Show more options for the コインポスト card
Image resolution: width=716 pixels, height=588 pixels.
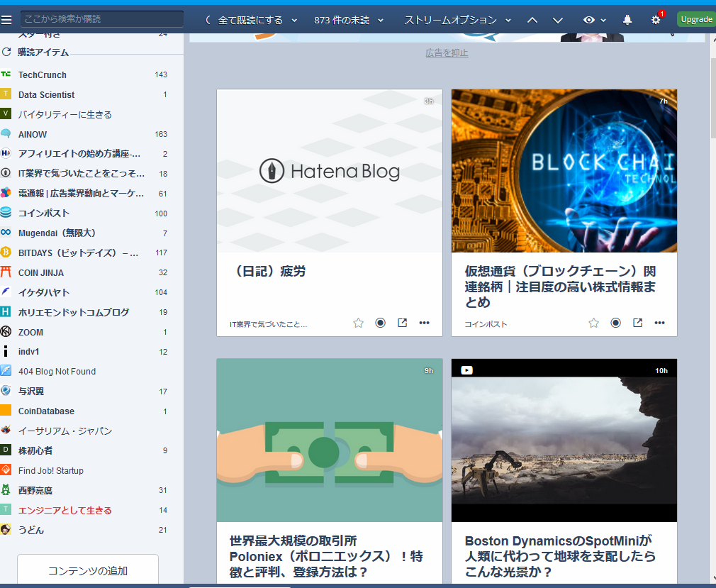tap(659, 323)
